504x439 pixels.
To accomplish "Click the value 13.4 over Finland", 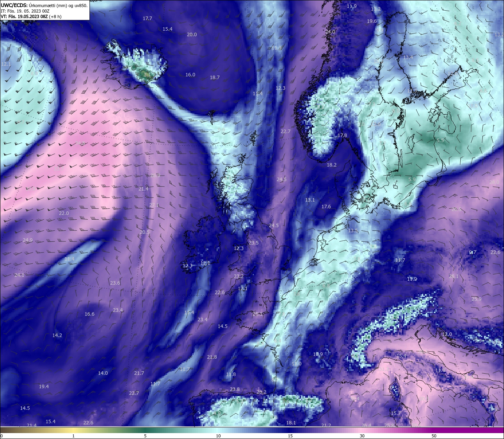I will (x=408, y=57).
